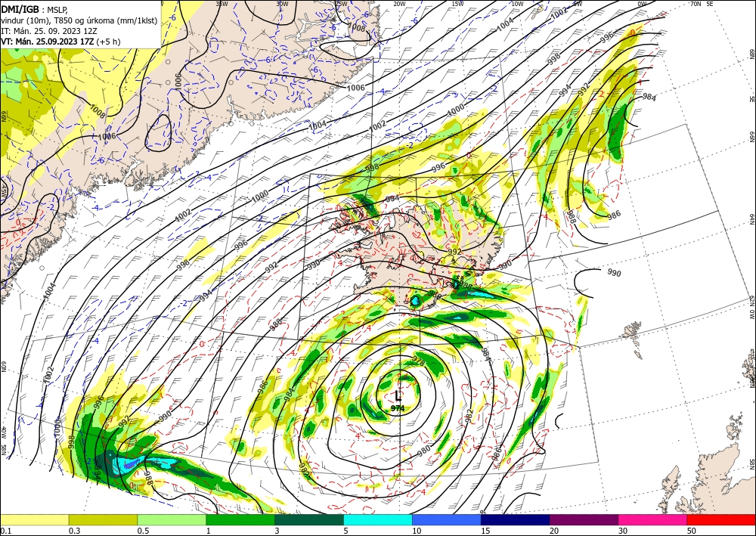Select the green 1–3 legend swatch
Image resolution: width=756 pixels, height=536 pixels.
coord(240,520)
